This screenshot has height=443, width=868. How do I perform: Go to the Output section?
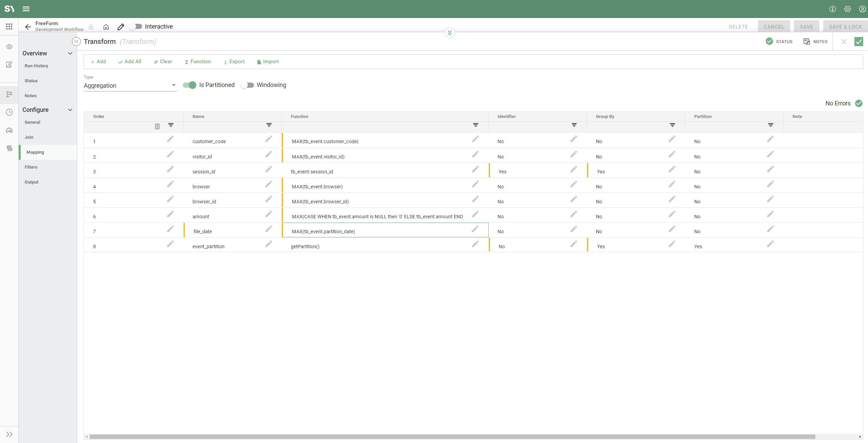coord(31,182)
